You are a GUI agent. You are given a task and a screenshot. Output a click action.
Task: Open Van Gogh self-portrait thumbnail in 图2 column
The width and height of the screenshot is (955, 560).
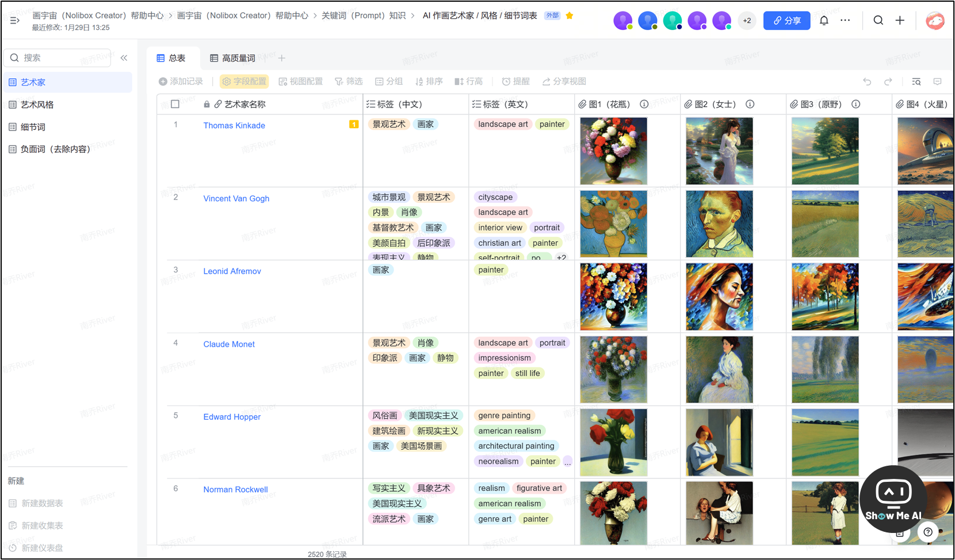719,224
